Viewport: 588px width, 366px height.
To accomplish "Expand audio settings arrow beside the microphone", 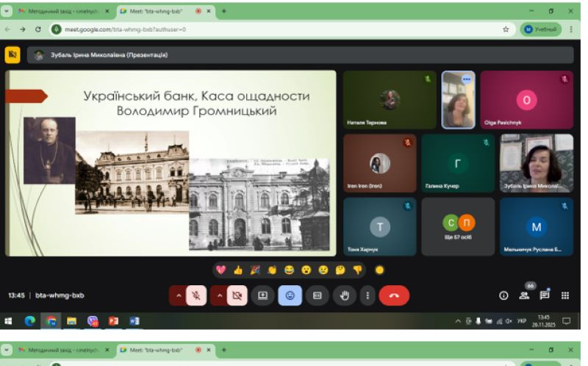I will tap(177, 295).
